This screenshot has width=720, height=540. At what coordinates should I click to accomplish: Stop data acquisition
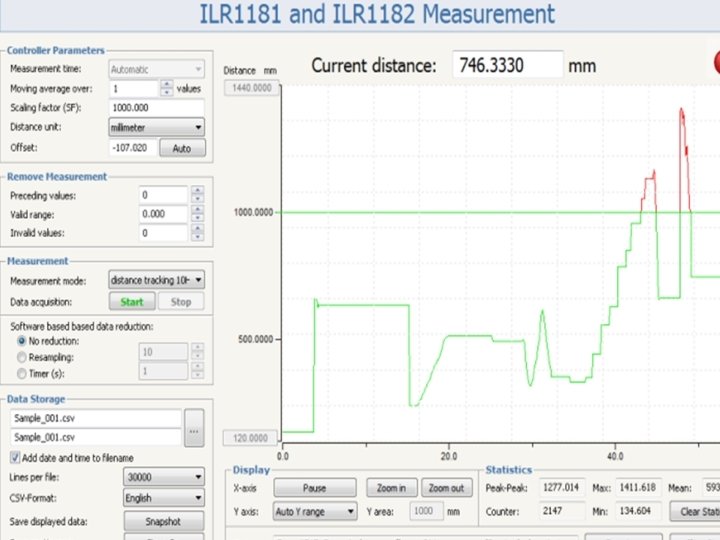point(181,302)
